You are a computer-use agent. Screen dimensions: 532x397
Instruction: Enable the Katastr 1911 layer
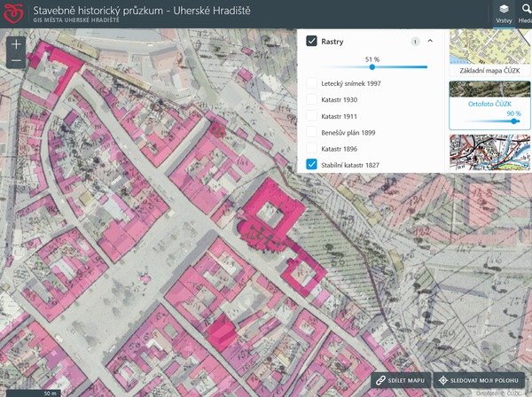(x=311, y=116)
